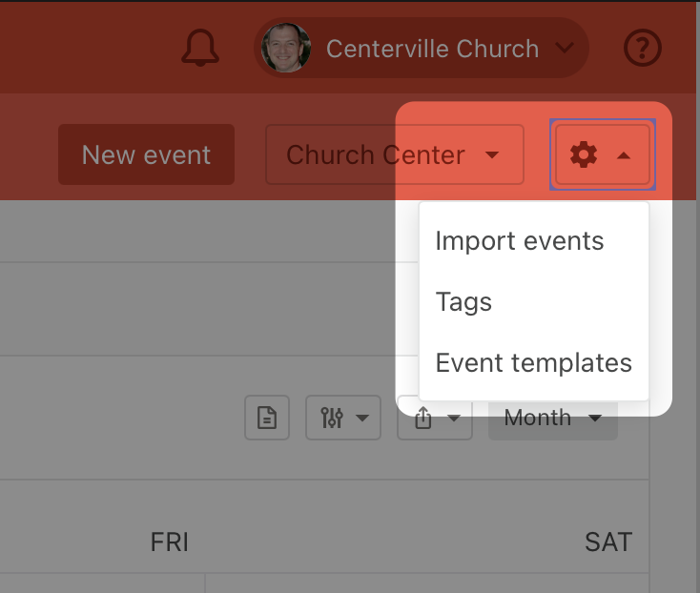Screen dimensions: 700x593
Task: Click the gear settings icon
Action: pos(583,154)
